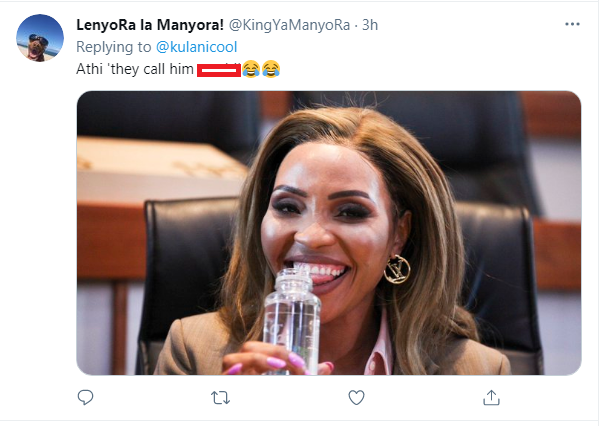Open the attached photo in the tweet
Viewport: 600px width, 426px height.
coord(329,232)
